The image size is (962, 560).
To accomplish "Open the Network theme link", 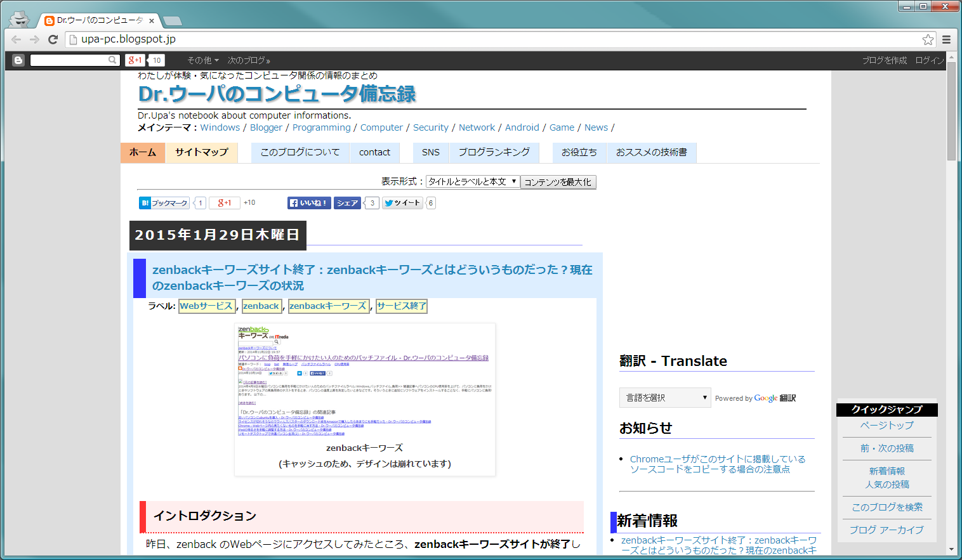I will (477, 127).
